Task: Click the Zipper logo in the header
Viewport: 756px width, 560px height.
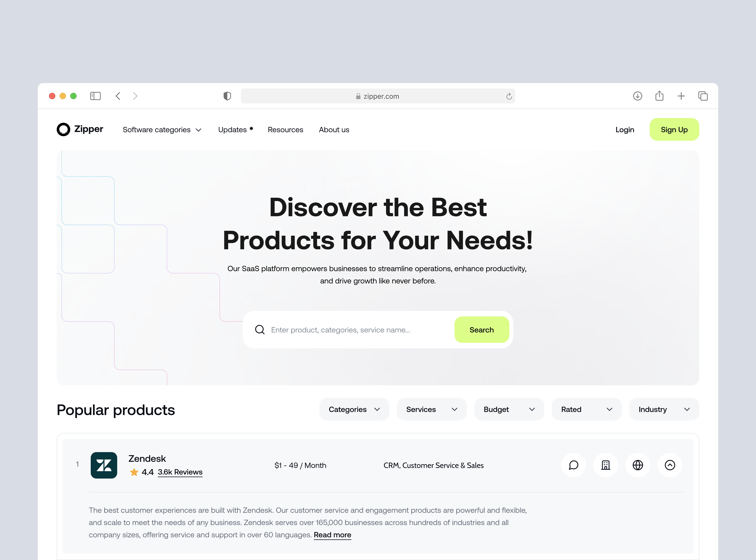Action: point(80,129)
